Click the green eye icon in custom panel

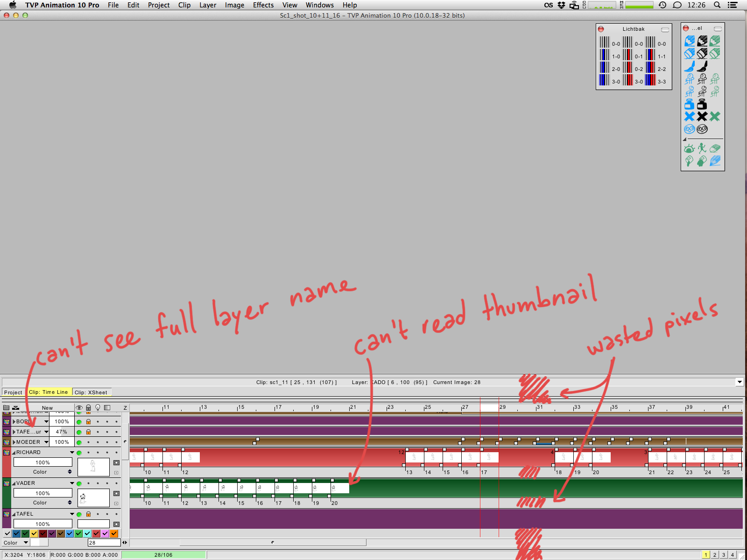pos(690,149)
